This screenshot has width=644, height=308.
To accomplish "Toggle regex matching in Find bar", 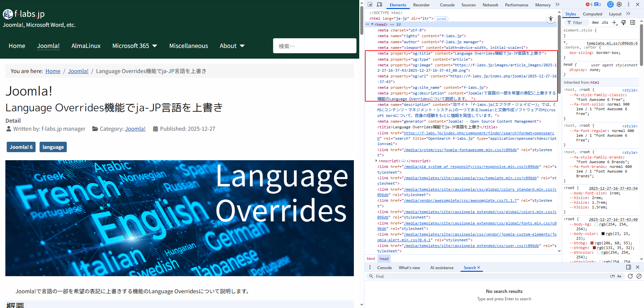I will (x=612, y=276).
